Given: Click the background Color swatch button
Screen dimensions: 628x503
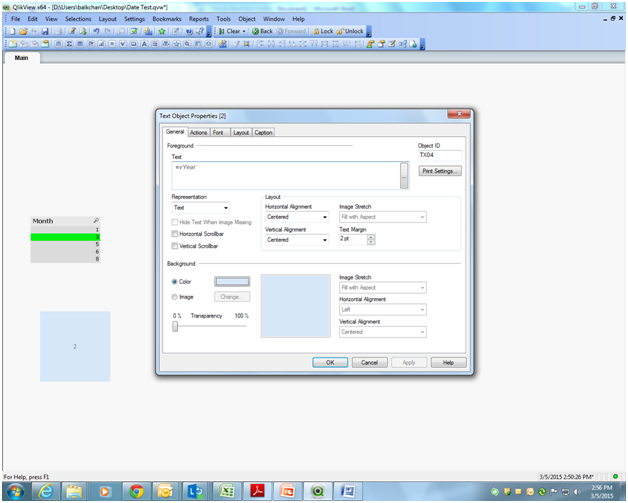Looking at the screenshot, I should pyautogui.click(x=232, y=282).
